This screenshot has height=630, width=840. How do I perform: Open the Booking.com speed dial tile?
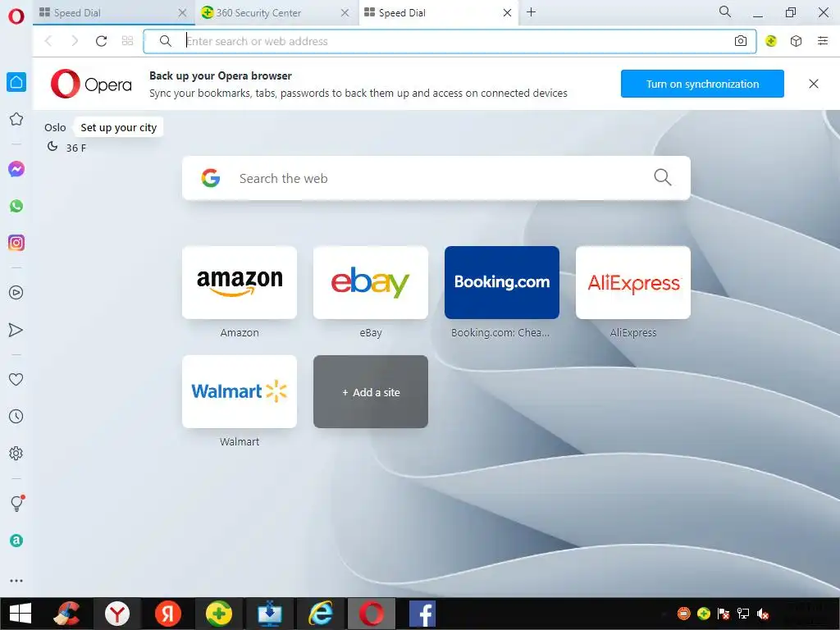502,282
